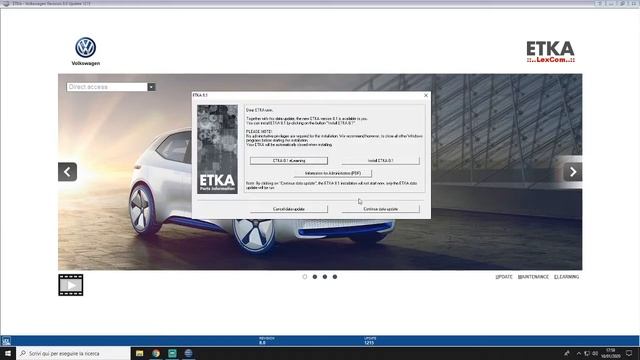Go to next slide with right arrow

573,172
